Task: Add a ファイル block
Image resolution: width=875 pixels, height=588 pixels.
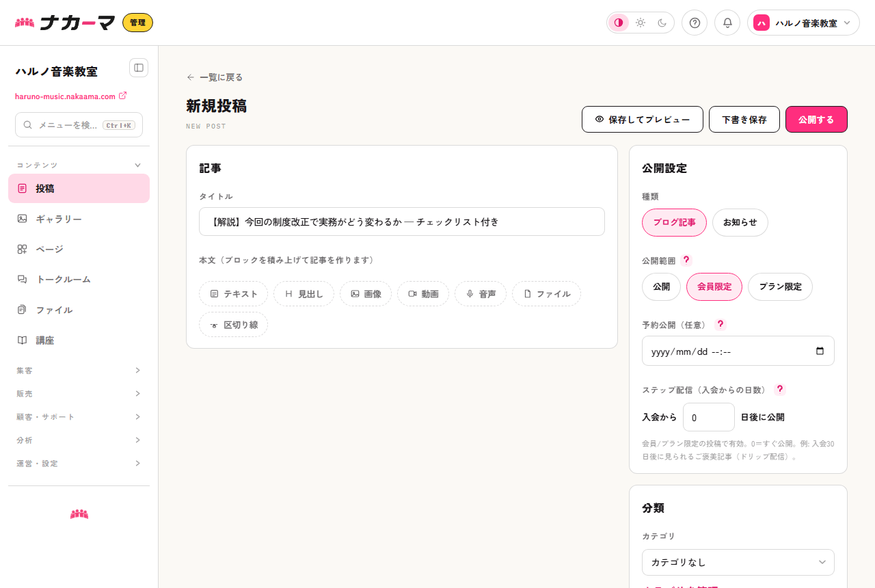Action: pos(546,293)
